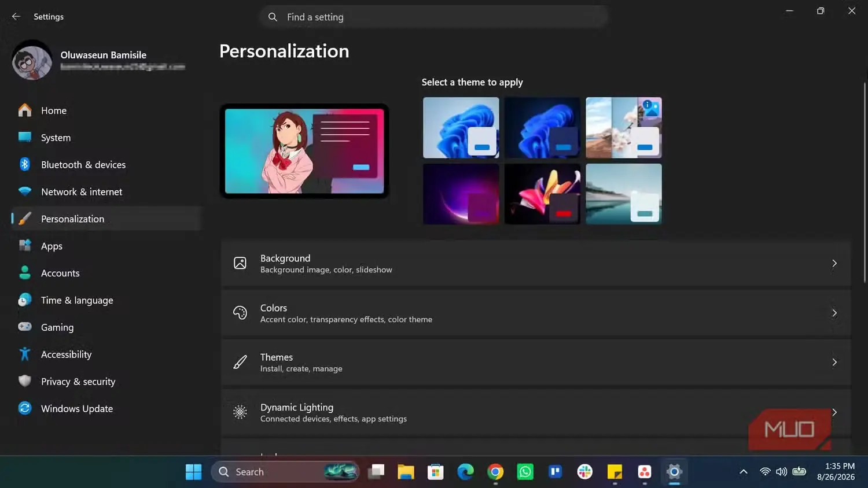The width and height of the screenshot is (868, 488).
Task: Focus the Find a setting field
Action: (x=434, y=17)
